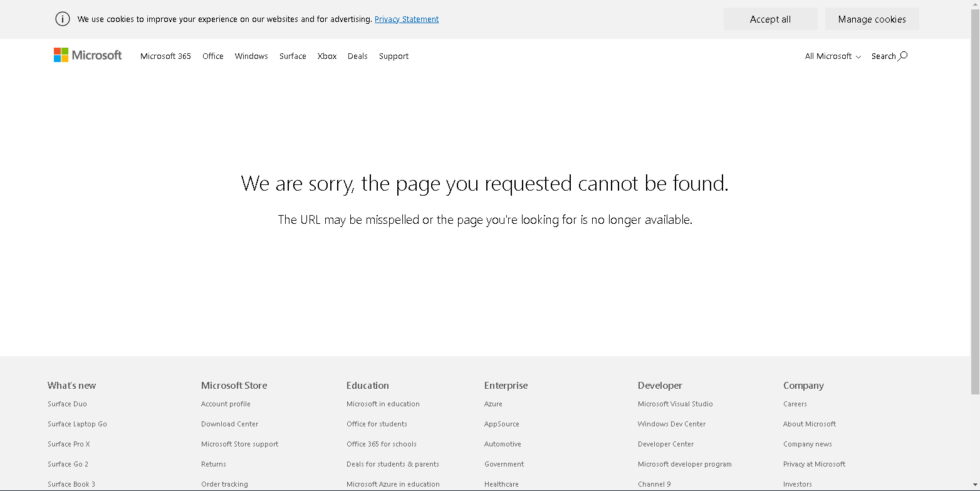980x491 pixels.
Task: Visit the Download Center link
Action: pos(229,424)
